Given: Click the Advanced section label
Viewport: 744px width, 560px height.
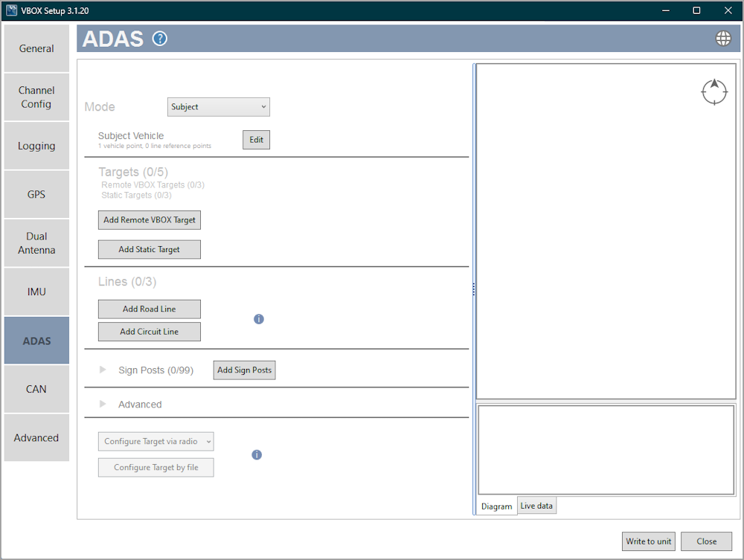Looking at the screenshot, I should click(140, 405).
